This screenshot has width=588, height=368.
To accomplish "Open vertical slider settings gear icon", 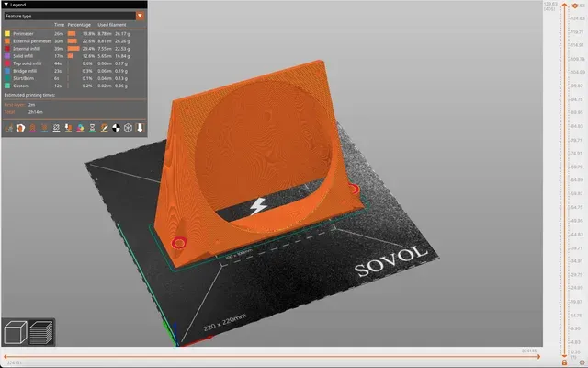I will [582, 362].
